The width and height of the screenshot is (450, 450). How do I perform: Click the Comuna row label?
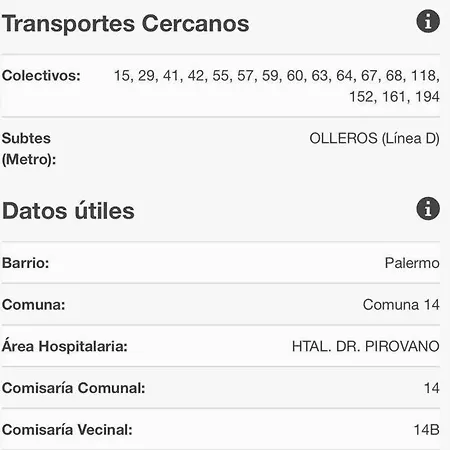tap(34, 305)
